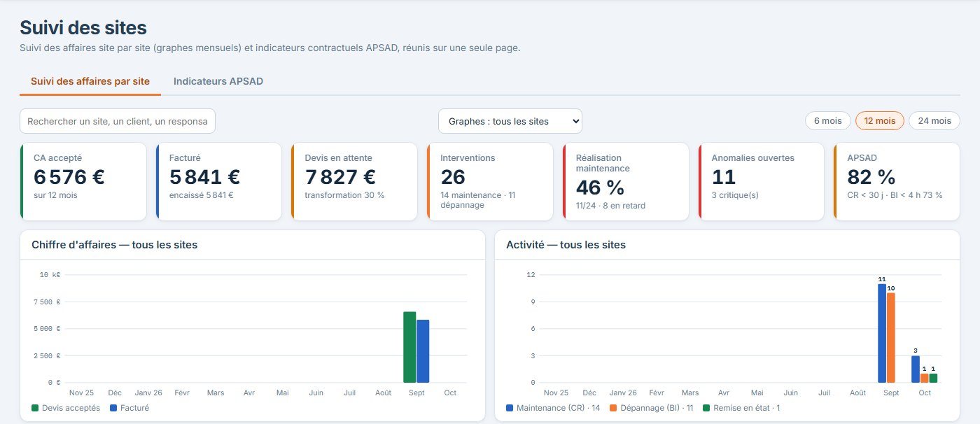Click the Sept maintenance bar labeled 11
This screenshot has width=980, height=424.
pyautogui.click(x=882, y=333)
